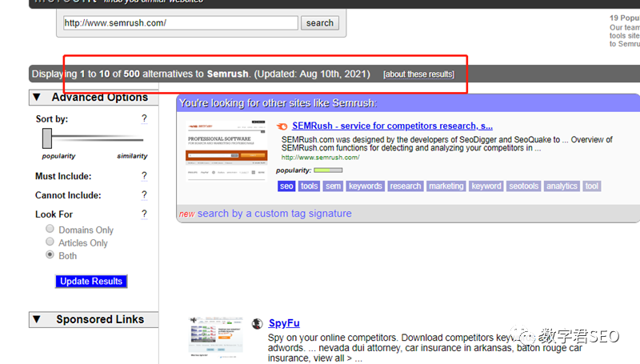Viewport: 640px width, 364px height.
Task: Collapse the Sponsored Links section
Action: pos(37,319)
